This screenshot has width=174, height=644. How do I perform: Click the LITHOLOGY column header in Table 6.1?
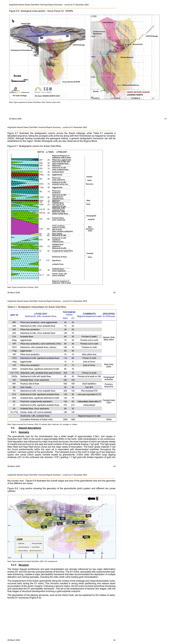[41, 314]
